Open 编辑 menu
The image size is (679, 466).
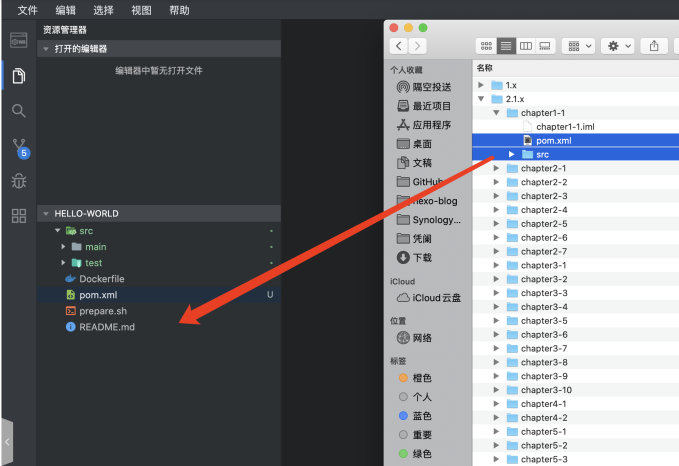(x=65, y=10)
